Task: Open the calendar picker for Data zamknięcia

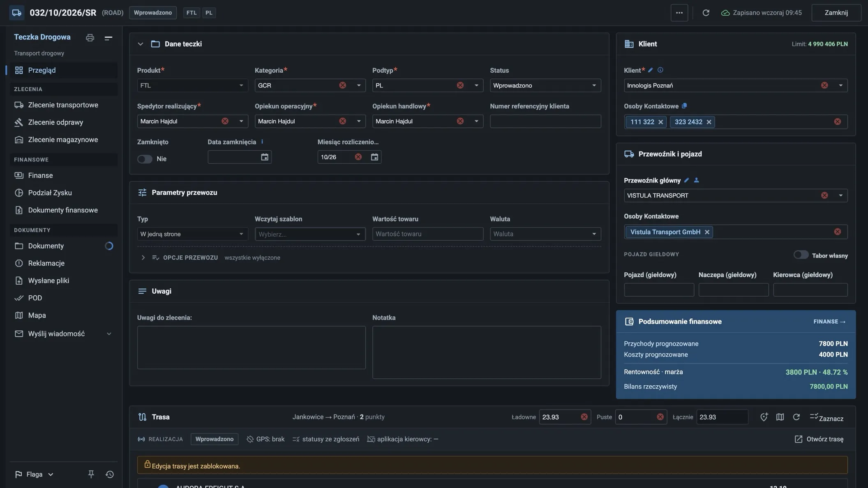Action: [x=264, y=157]
